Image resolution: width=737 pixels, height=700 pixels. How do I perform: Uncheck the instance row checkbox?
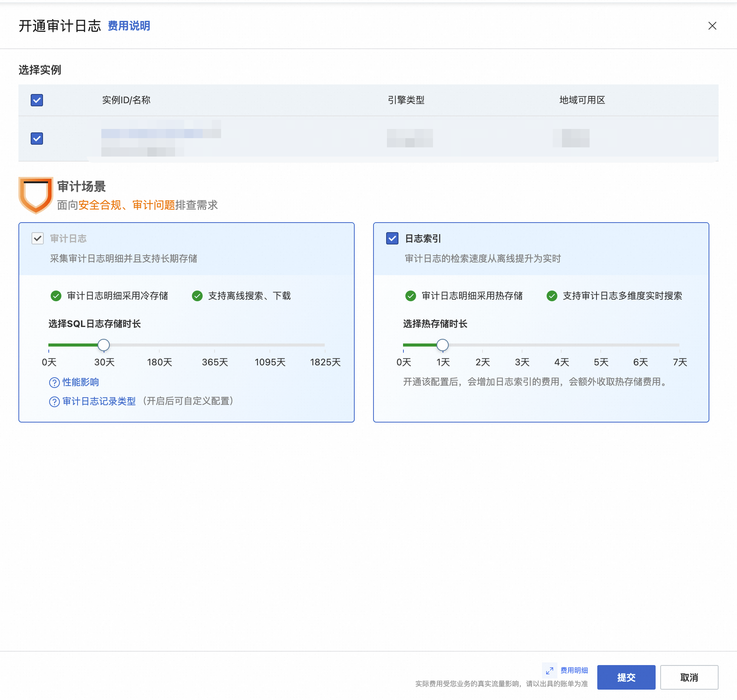(37, 139)
